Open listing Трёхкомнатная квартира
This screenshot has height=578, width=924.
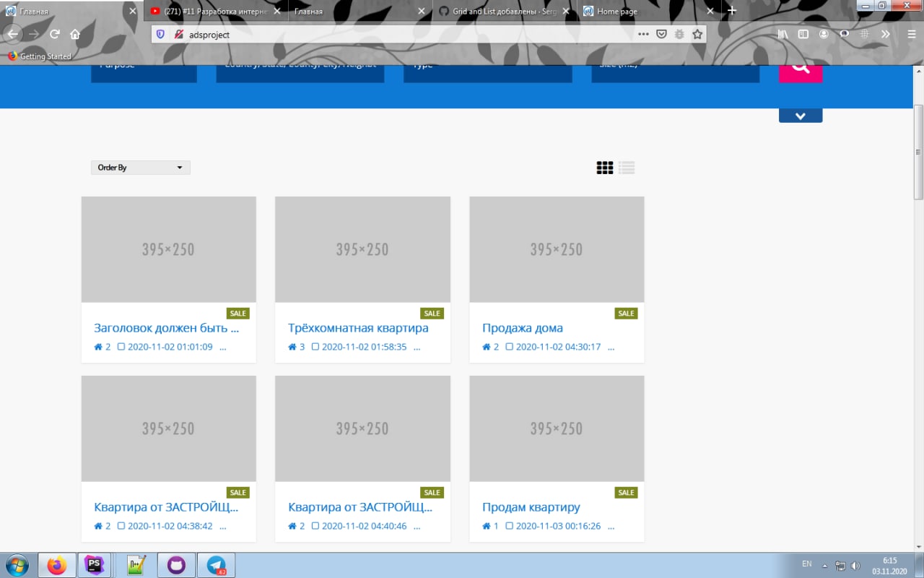click(x=358, y=328)
